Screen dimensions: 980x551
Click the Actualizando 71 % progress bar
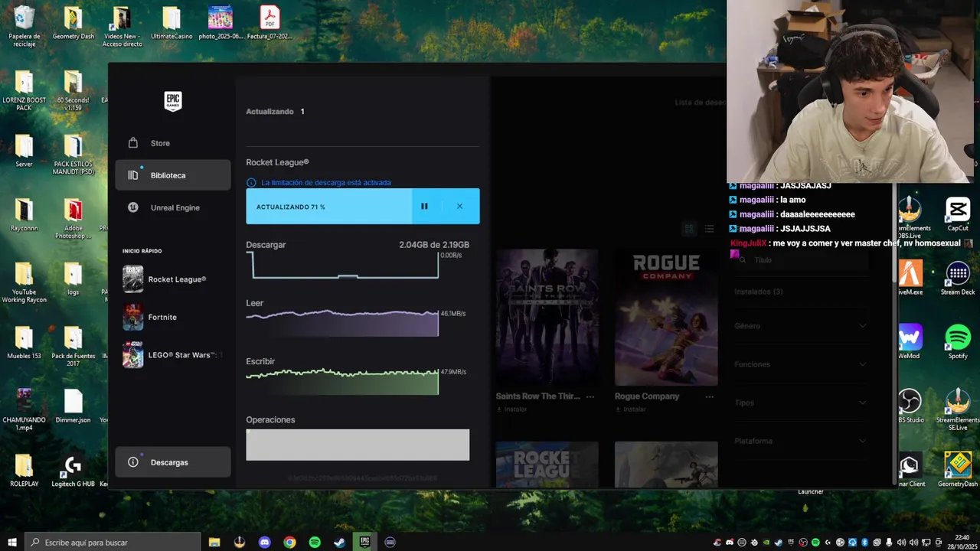[x=329, y=207]
